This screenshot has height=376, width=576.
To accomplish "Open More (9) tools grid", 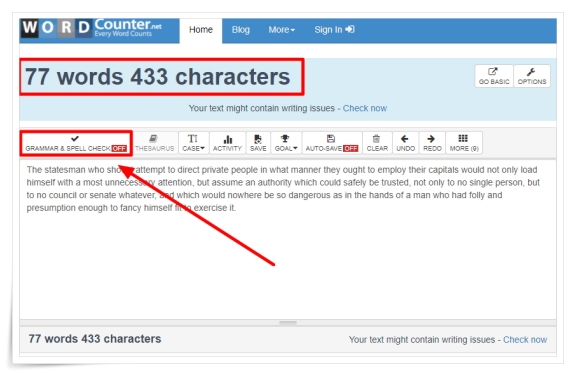I will tap(464, 143).
